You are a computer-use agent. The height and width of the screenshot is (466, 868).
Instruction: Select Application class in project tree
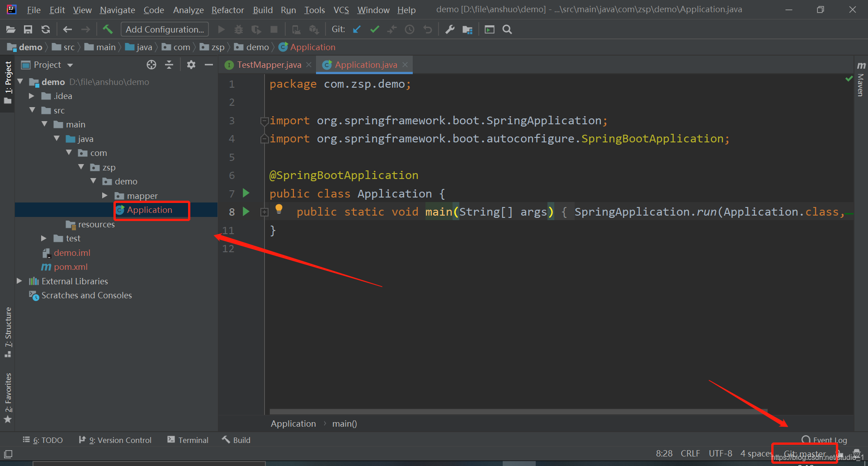[x=150, y=210]
